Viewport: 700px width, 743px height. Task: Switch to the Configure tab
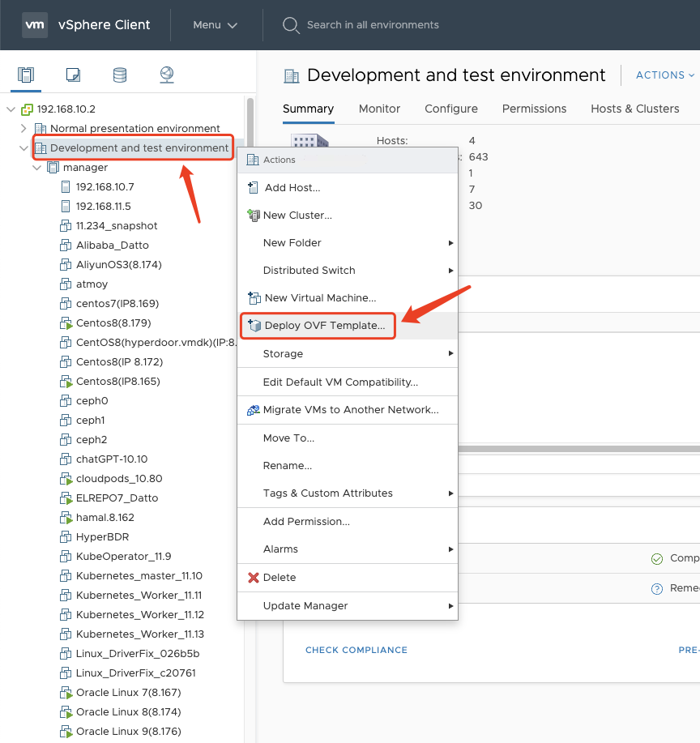pos(451,109)
